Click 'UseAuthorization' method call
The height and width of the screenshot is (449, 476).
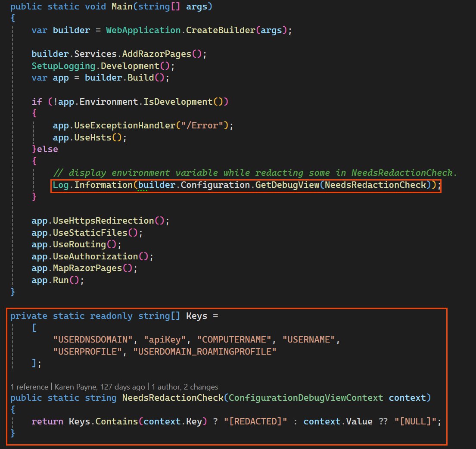tap(96, 256)
